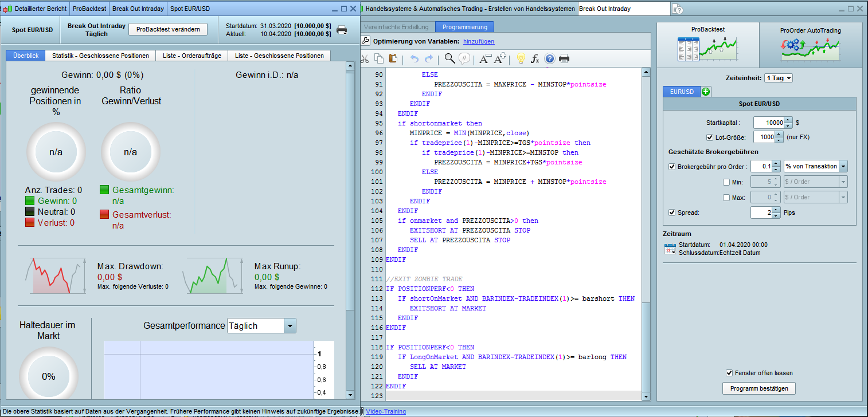Click the 'hinzufügen' variable optimization link
The height and width of the screenshot is (417, 868).
click(478, 41)
